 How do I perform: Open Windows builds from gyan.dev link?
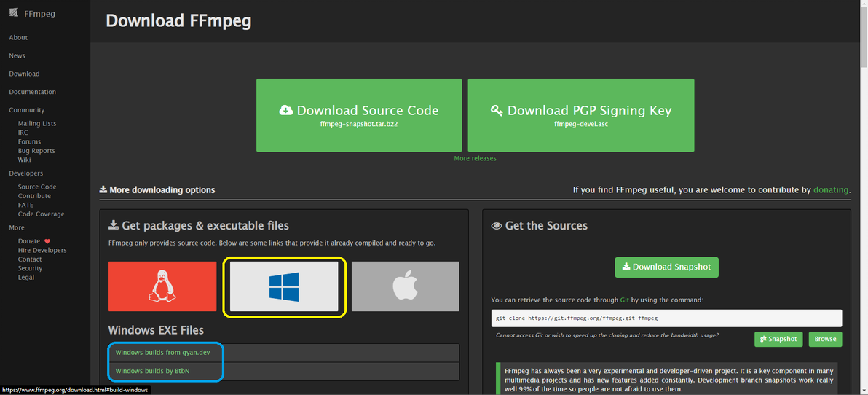[162, 353]
